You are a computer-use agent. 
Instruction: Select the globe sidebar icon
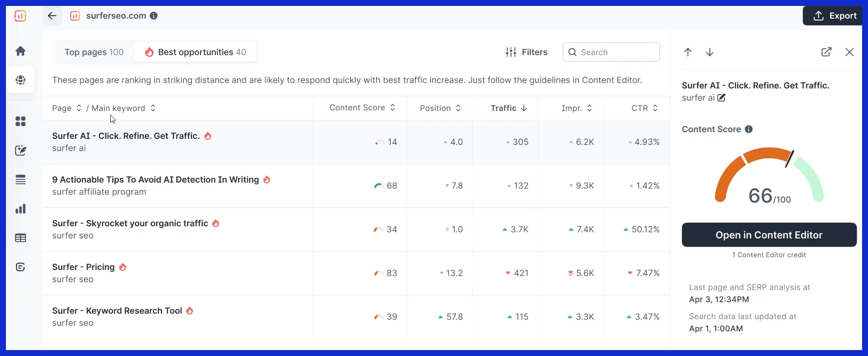pos(21,80)
